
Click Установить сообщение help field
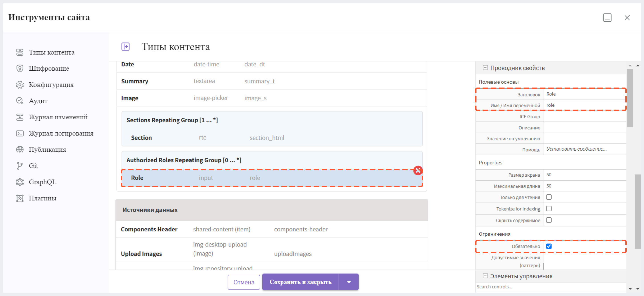tap(585, 149)
